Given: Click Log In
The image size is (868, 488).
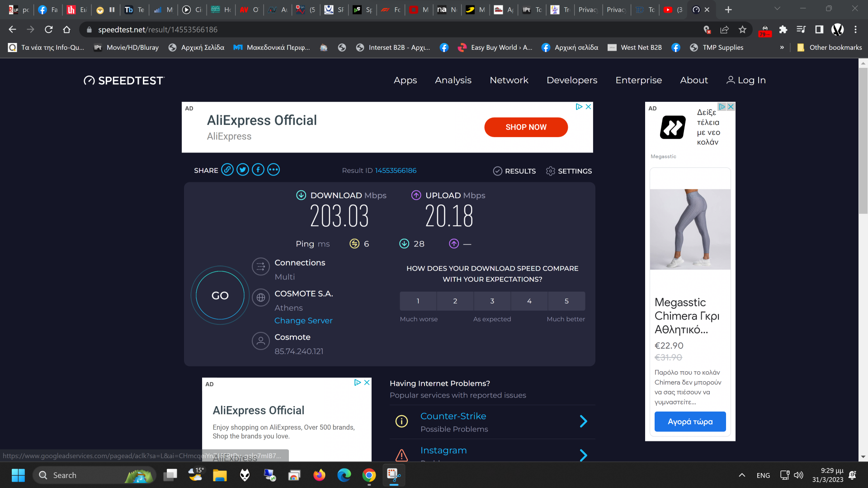Looking at the screenshot, I should [746, 81].
